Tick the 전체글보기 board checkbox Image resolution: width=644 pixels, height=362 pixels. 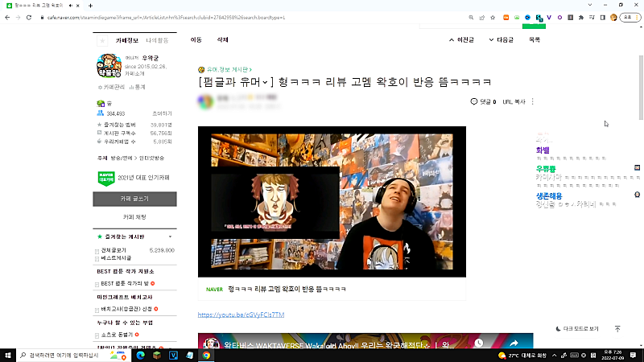click(x=97, y=251)
